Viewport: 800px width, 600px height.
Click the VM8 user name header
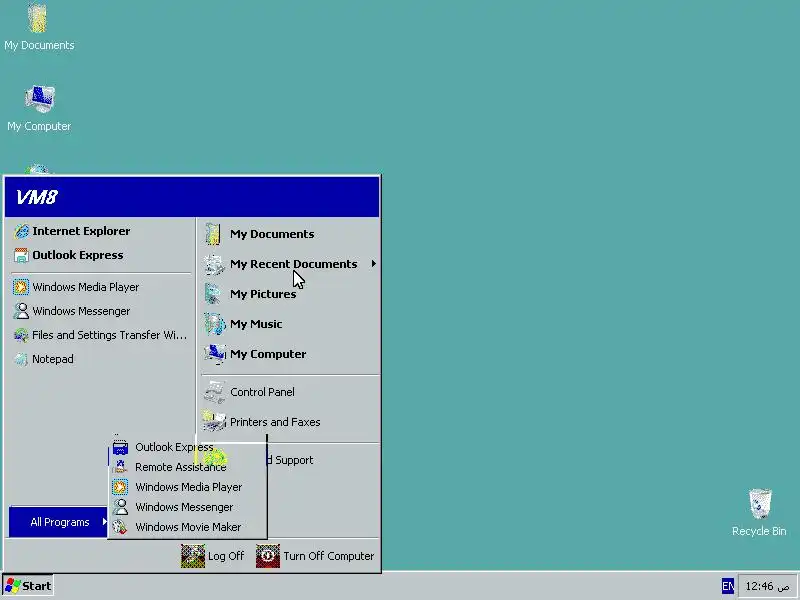pyautogui.click(x=37, y=197)
